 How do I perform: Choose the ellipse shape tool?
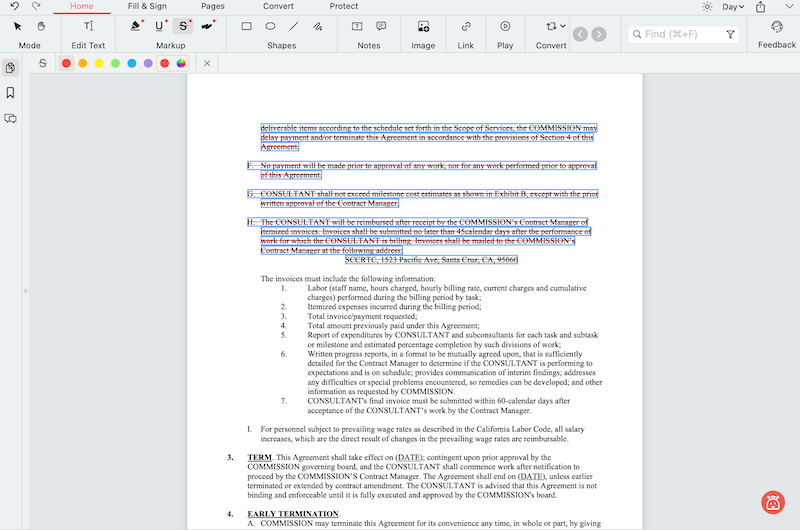[270, 26]
